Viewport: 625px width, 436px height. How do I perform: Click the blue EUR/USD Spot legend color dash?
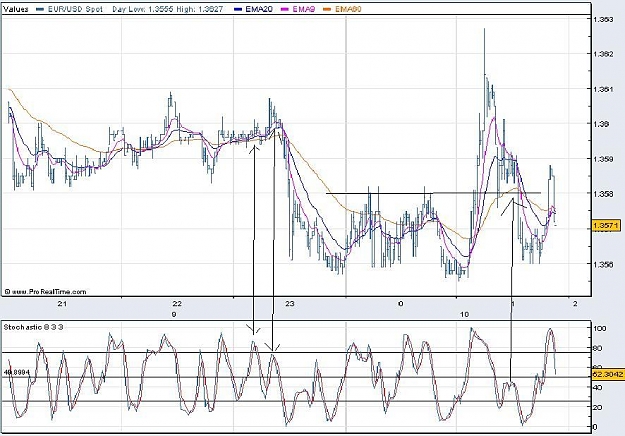pyautogui.click(x=40, y=9)
